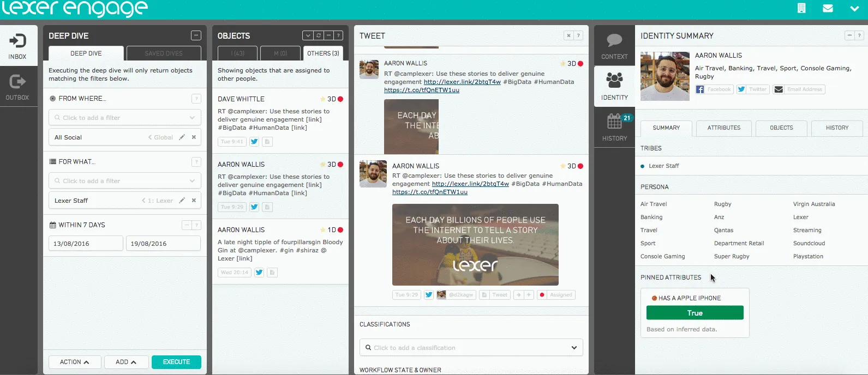The height and width of the screenshot is (375, 868).
Task: Expand the Global scope chevron
Action: (151, 137)
